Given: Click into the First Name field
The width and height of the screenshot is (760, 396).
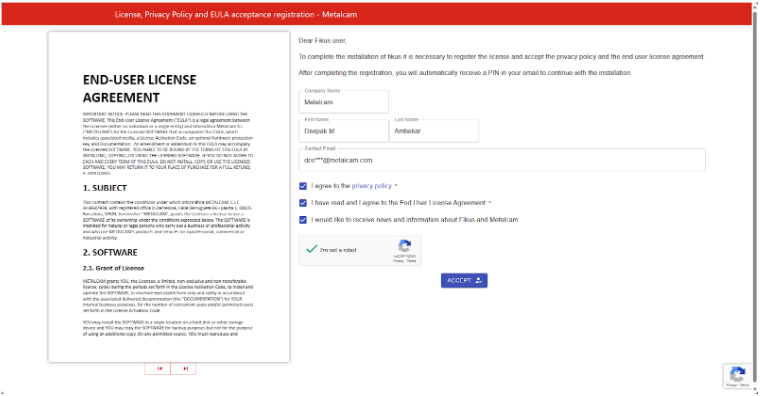Looking at the screenshot, I should (x=344, y=131).
